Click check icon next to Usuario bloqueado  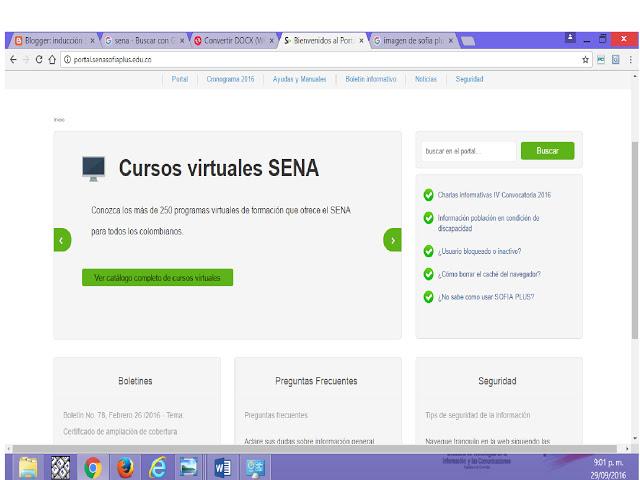click(428, 251)
